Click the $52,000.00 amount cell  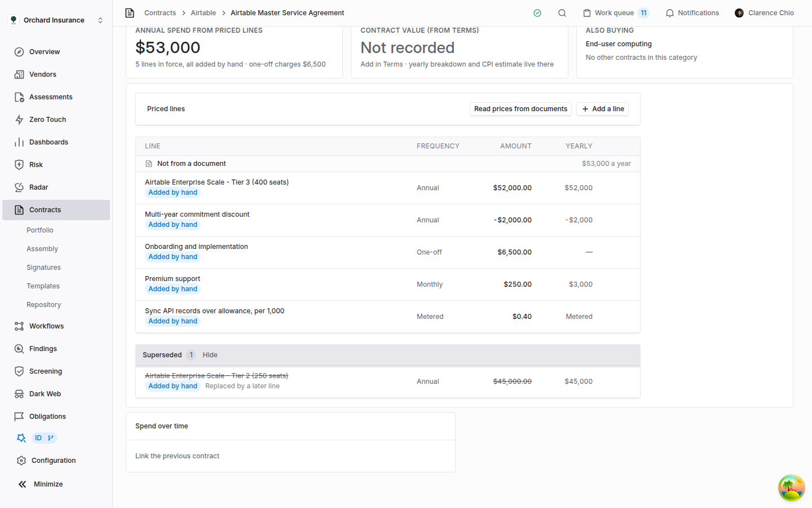coord(512,188)
